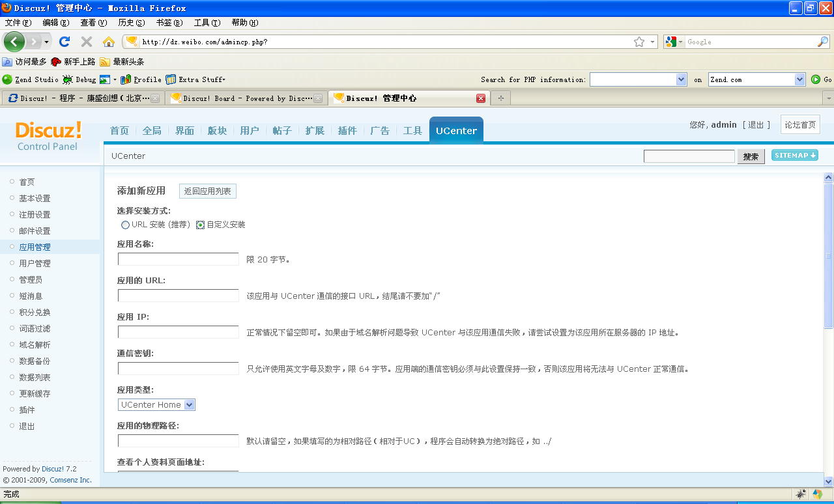Select the URL 安装 (推荐) radio option
834x504 pixels.
[125, 225]
